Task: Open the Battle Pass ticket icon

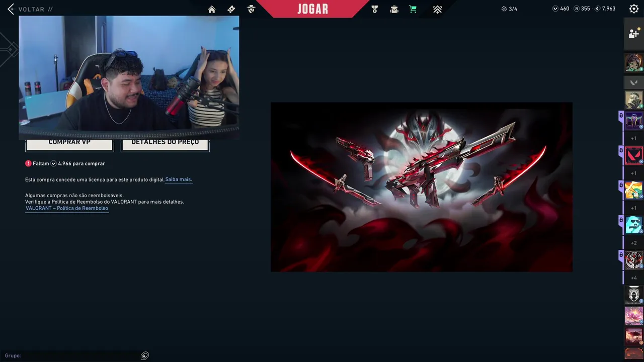Action: pyautogui.click(x=231, y=9)
